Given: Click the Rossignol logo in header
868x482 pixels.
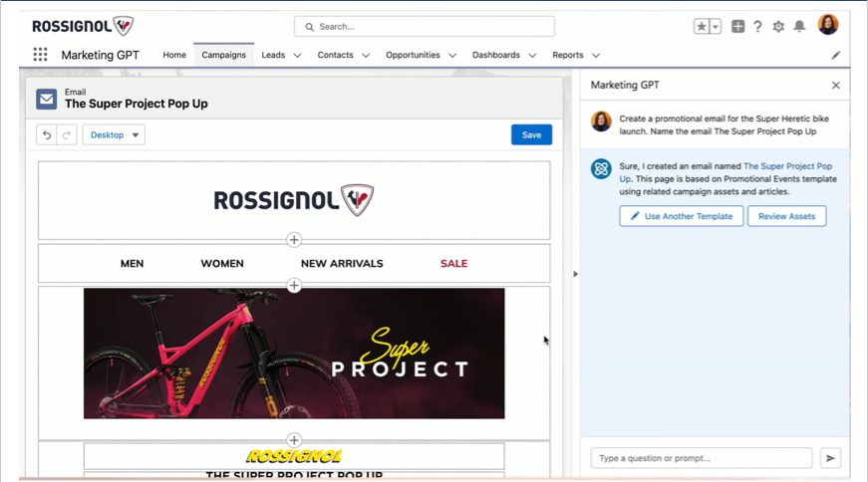Looking at the screenshot, I should coord(83,26).
